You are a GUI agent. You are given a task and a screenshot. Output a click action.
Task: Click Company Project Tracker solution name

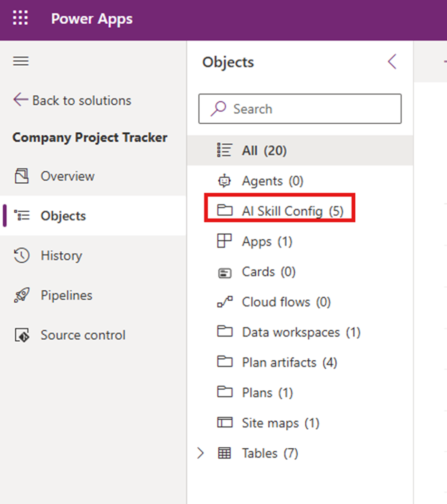(x=90, y=138)
